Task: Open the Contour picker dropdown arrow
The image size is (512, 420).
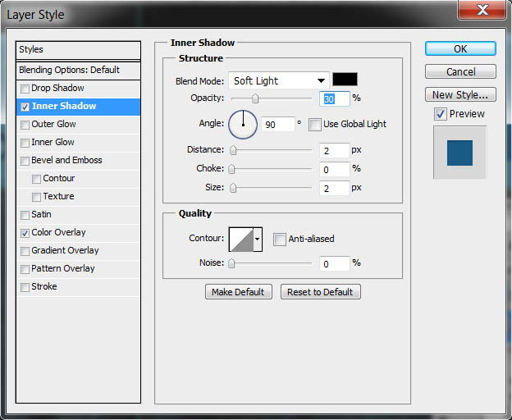Action: coord(258,240)
